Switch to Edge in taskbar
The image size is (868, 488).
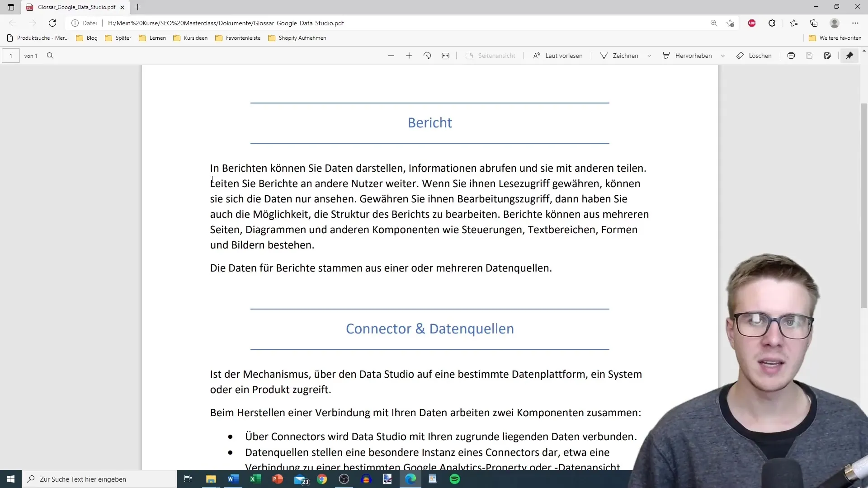tap(410, 479)
